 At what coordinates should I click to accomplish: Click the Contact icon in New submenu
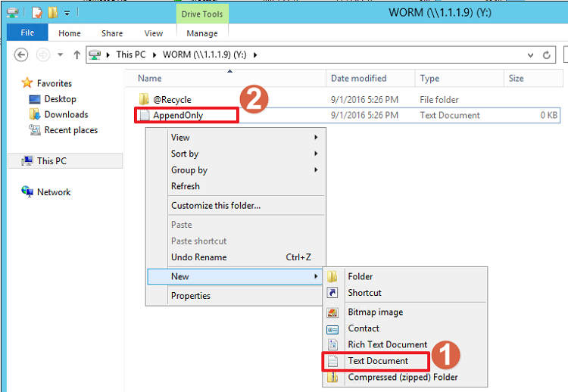pos(332,328)
